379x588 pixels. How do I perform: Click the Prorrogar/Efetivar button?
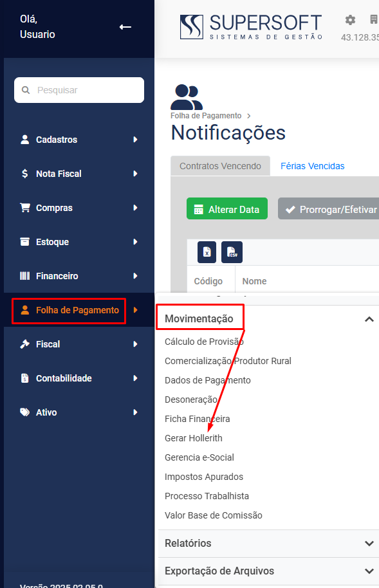point(328,208)
